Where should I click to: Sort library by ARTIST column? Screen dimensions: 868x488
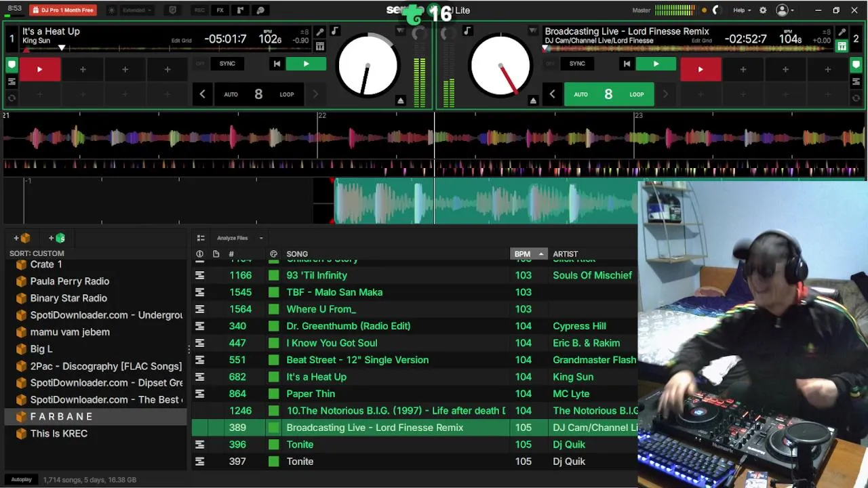tap(566, 254)
